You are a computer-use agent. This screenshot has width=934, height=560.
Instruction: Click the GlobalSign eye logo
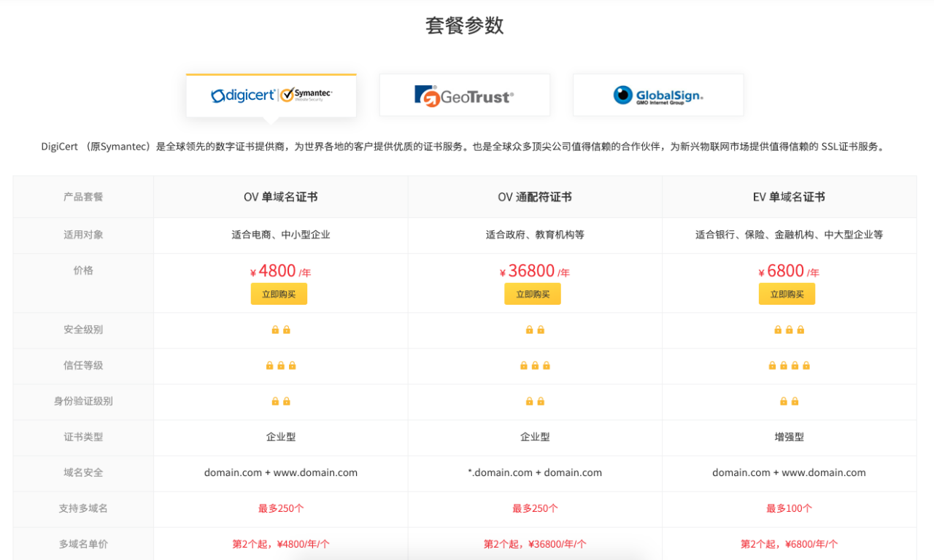622,96
